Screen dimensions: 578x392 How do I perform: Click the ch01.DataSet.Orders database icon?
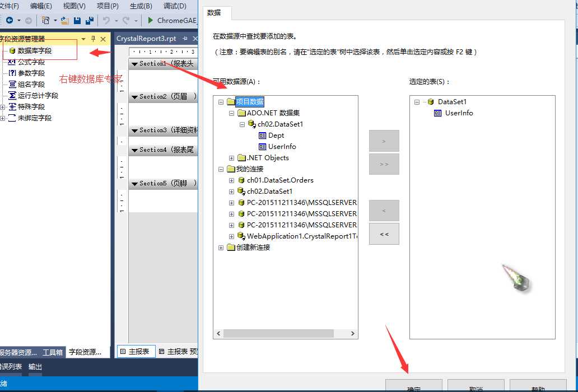tap(241, 180)
